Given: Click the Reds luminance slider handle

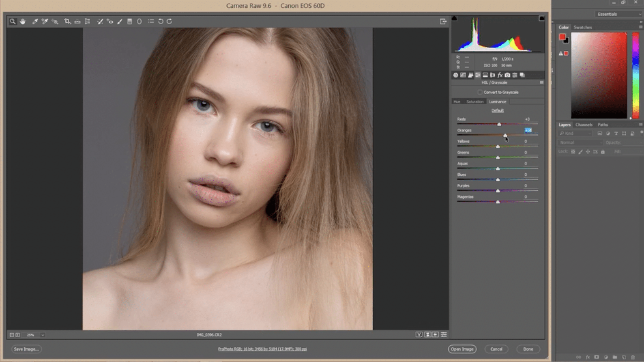Looking at the screenshot, I should tap(499, 124).
